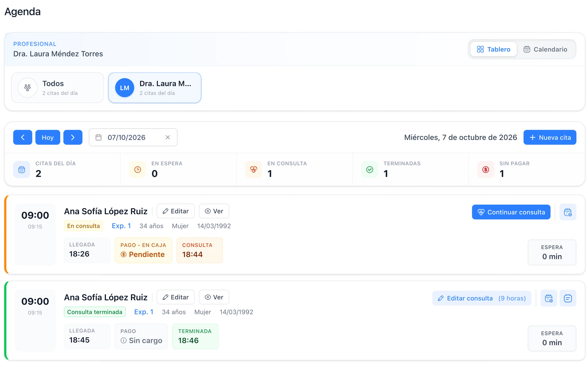Image resolution: width=588 pixels, height=367 pixels.
Task: Click the Pago - En caja Pendiente box
Action: pyautogui.click(x=143, y=250)
